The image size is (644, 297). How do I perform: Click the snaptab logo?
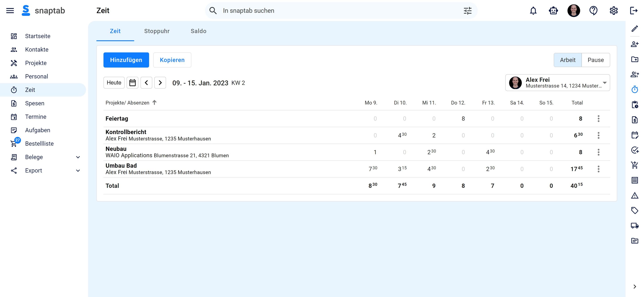43,11
